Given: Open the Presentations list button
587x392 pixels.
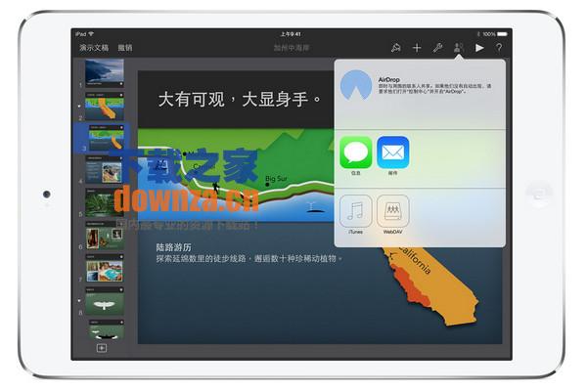Looking at the screenshot, I should (94, 48).
